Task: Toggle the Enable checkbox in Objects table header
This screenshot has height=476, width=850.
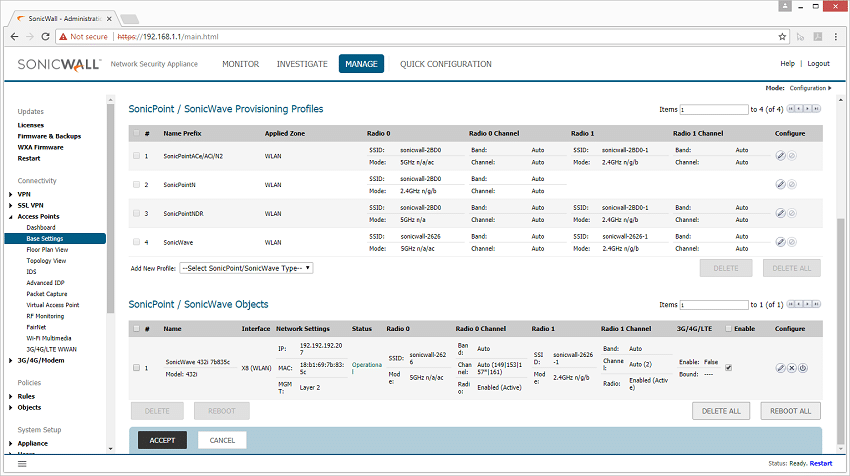Action: coord(729,329)
